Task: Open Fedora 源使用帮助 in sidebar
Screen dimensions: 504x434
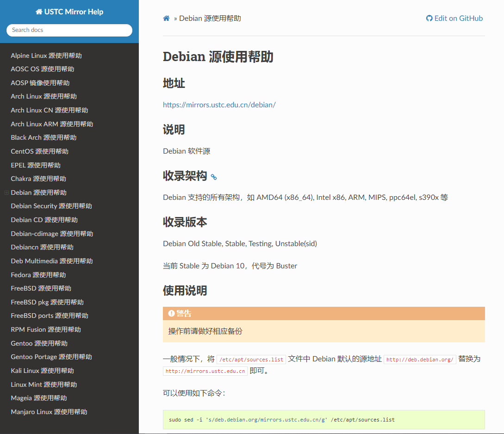Action: pyautogui.click(x=38, y=275)
